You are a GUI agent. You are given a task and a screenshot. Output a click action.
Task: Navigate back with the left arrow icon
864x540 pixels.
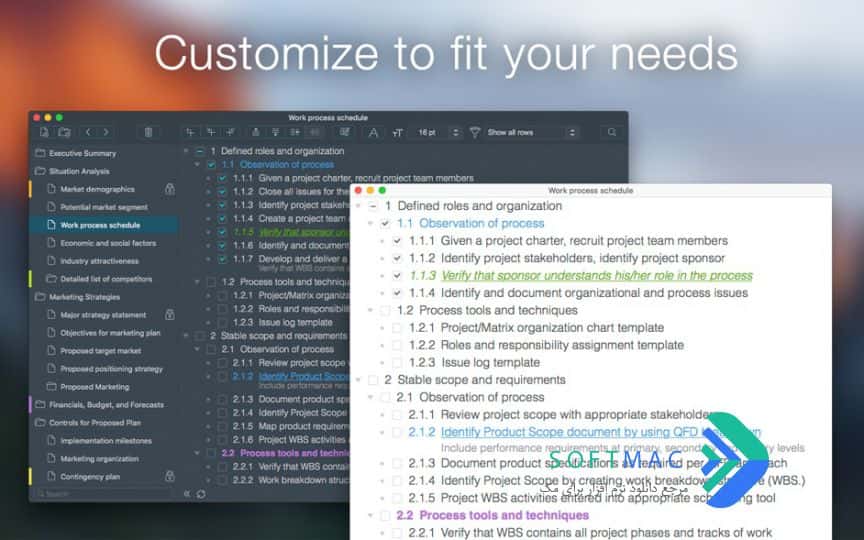[x=88, y=132]
